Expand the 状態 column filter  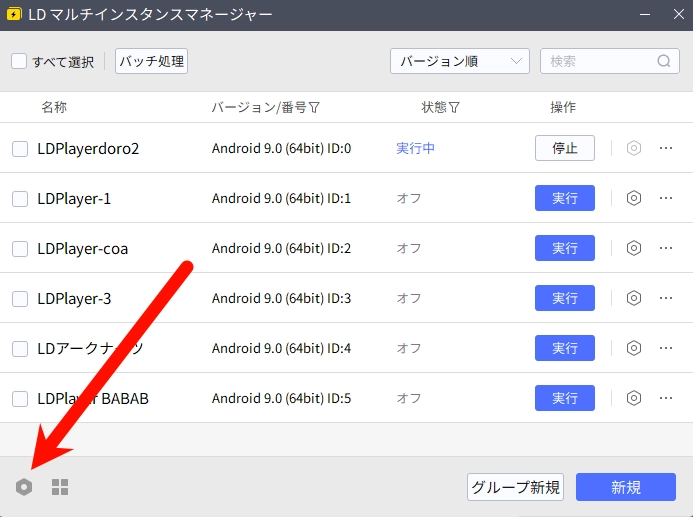click(x=454, y=108)
